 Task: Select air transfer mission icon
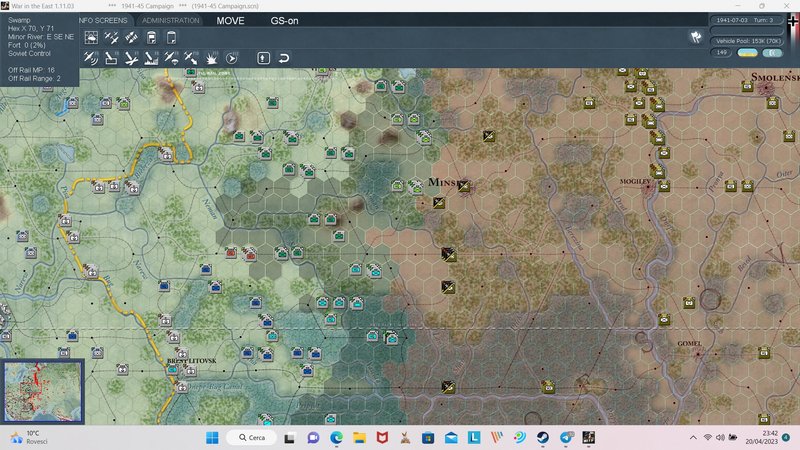(x=191, y=58)
